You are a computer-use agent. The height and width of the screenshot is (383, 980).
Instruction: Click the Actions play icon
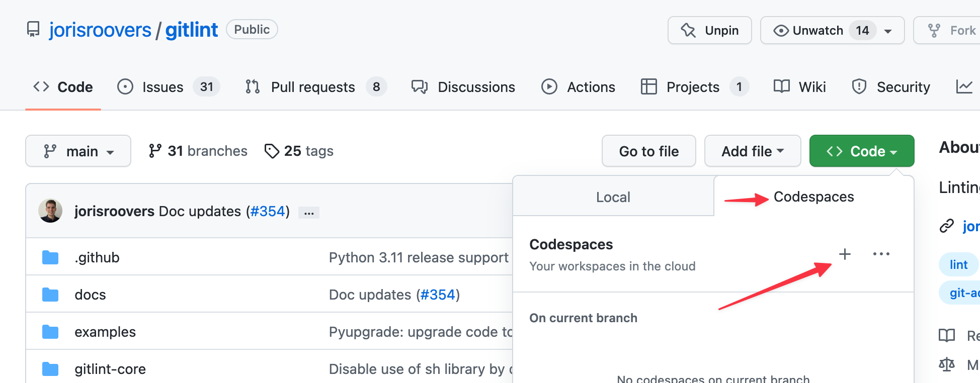[549, 87]
